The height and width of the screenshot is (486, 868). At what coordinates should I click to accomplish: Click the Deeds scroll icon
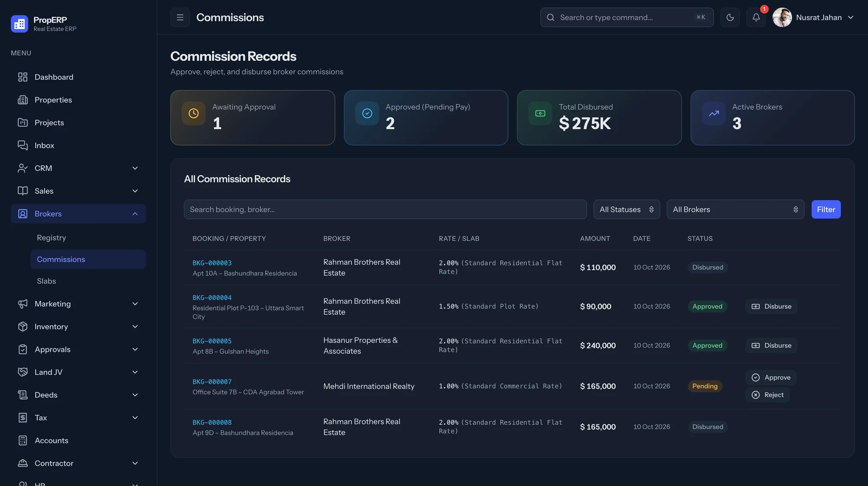23,395
